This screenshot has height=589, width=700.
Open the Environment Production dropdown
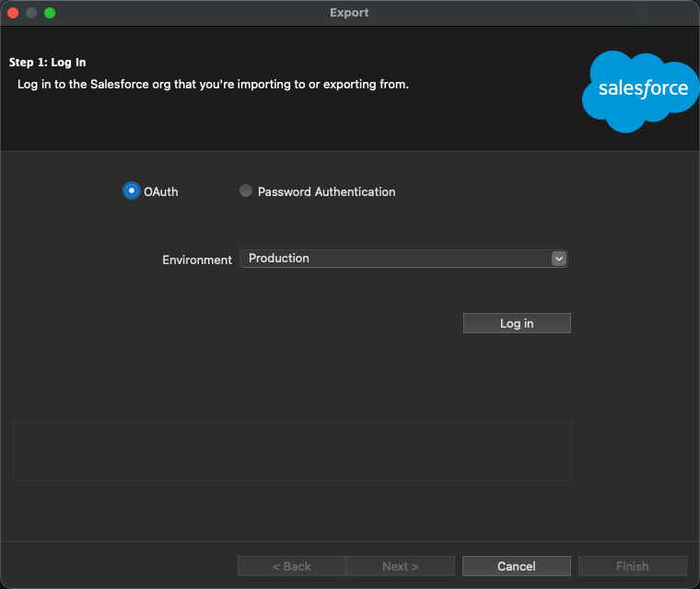(x=403, y=259)
